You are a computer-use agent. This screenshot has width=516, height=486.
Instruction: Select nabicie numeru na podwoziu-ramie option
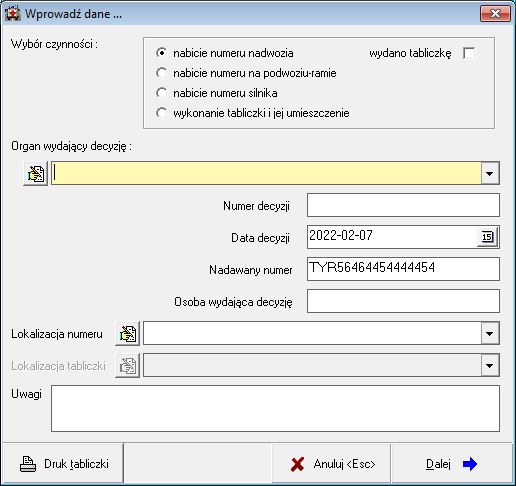[162, 73]
